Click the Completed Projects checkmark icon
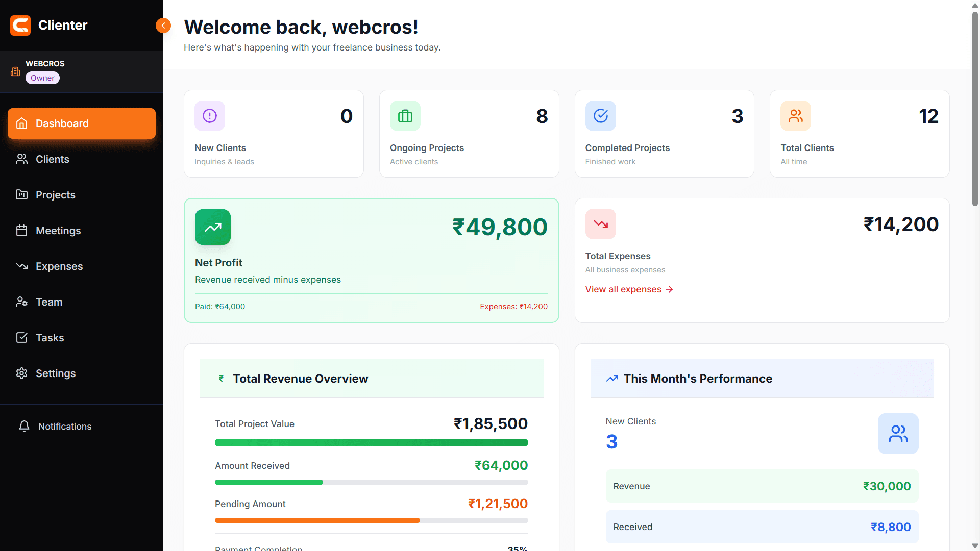Image resolution: width=980 pixels, height=551 pixels. click(x=600, y=116)
